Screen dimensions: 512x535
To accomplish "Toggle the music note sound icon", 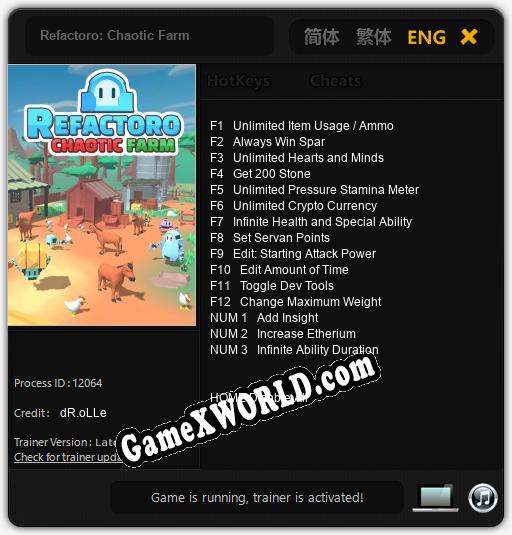I will 483,498.
